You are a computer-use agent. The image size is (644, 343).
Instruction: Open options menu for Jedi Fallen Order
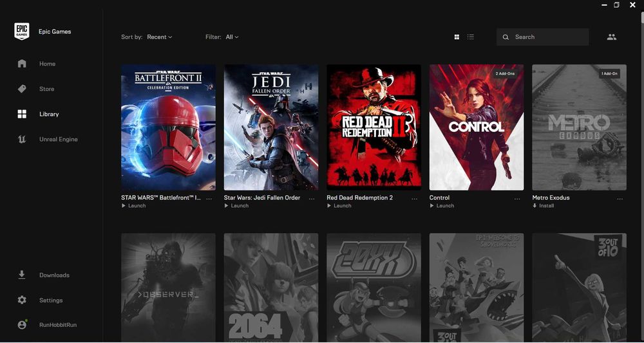coord(312,199)
